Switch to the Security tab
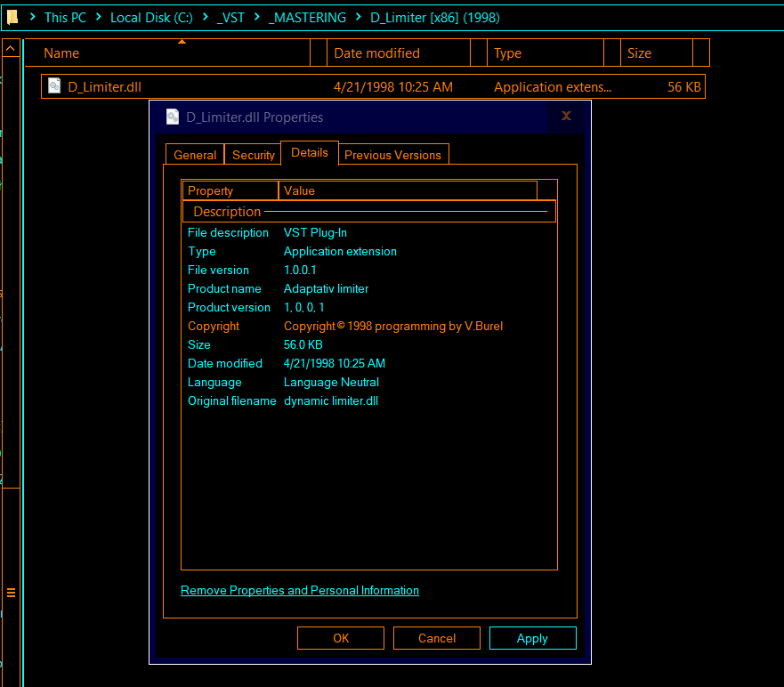 click(x=254, y=155)
